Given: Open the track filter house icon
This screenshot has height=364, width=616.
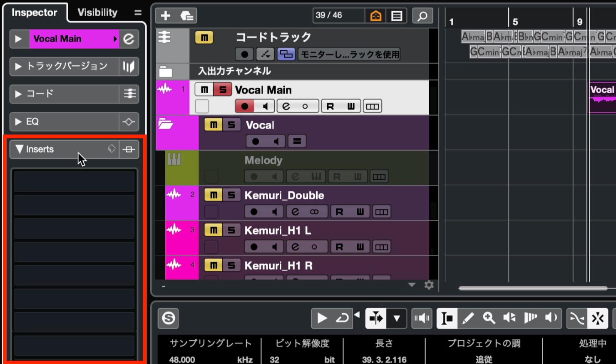Looking at the screenshot, I should pyautogui.click(x=376, y=16).
